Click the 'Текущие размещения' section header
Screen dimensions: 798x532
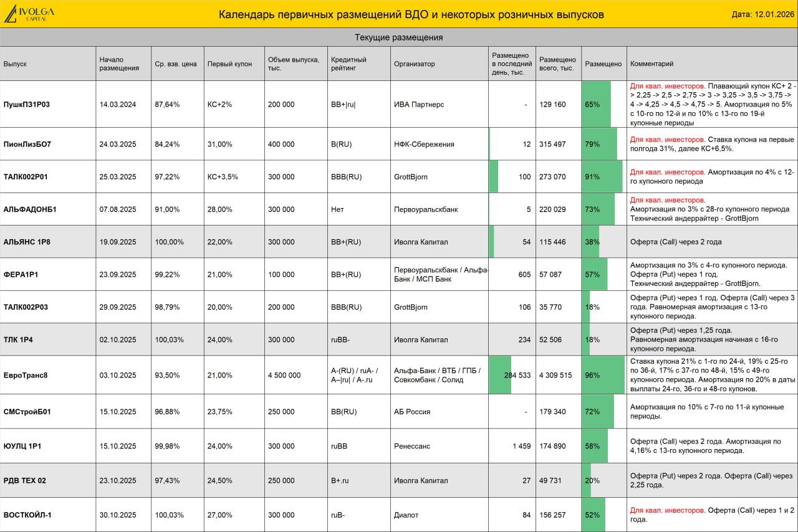(399, 37)
